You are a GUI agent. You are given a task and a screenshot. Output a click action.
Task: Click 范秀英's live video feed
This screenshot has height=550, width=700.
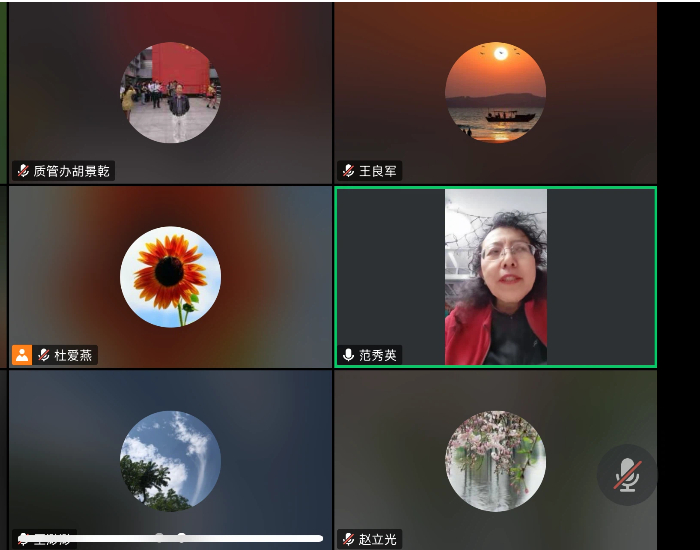pos(495,276)
